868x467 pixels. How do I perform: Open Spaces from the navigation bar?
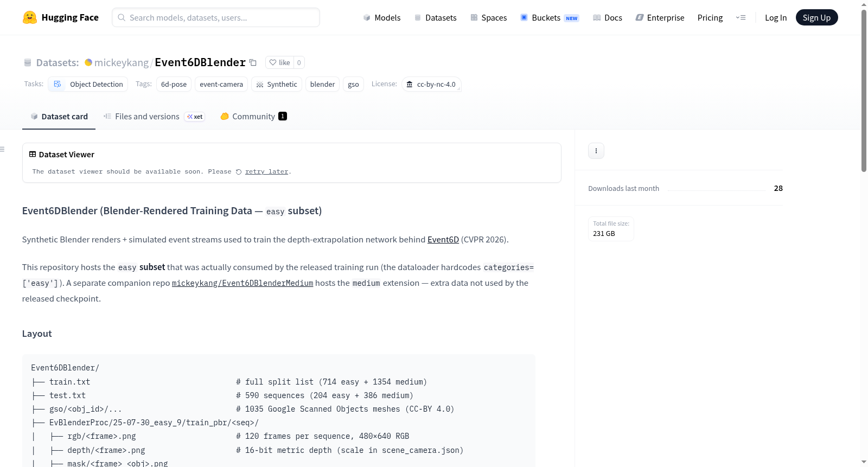[x=489, y=17]
